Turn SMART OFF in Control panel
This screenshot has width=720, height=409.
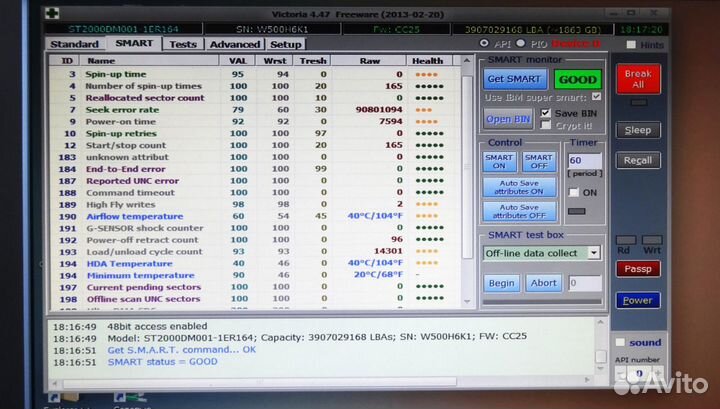(538, 162)
